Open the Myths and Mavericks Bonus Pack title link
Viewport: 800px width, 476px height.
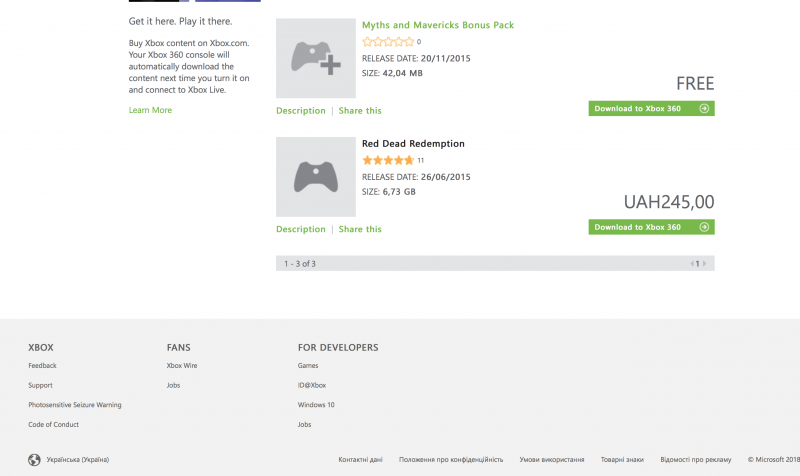[x=438, y=25]
